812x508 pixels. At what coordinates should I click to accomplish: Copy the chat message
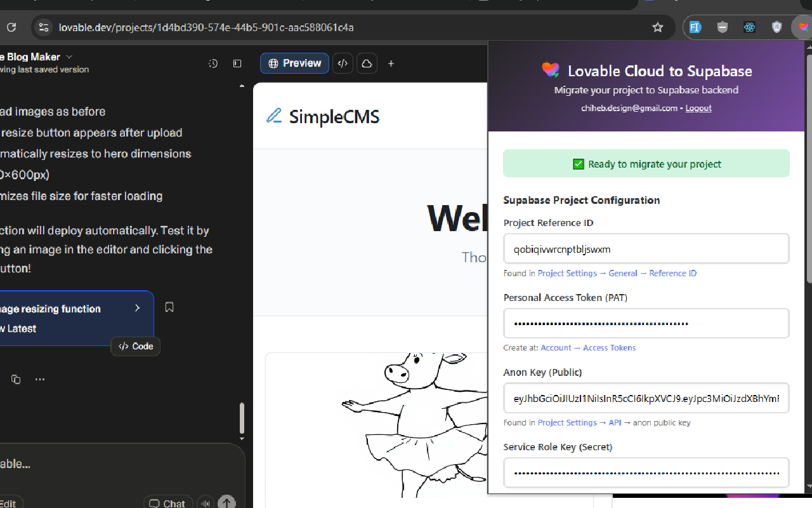pos(16,379)
